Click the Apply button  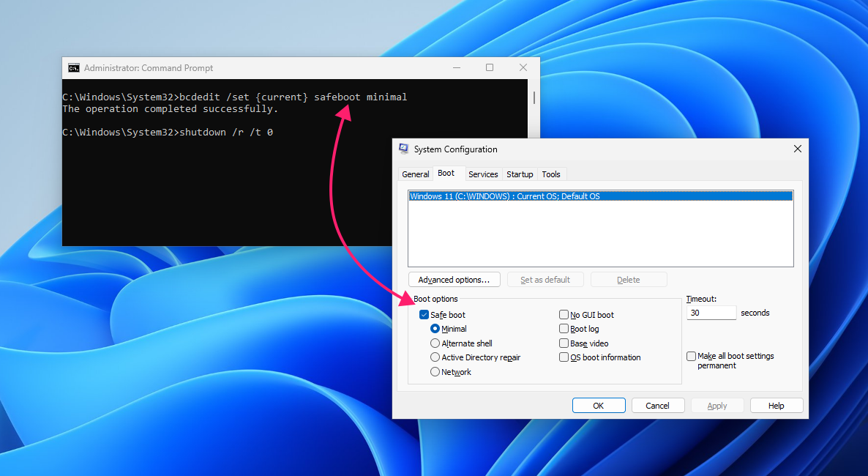[x=717, y=406]
